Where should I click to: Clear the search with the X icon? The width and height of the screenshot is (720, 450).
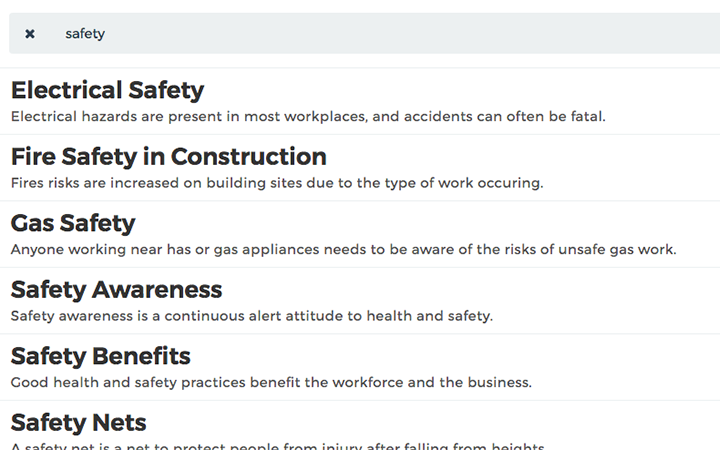[x=30, y=34]
